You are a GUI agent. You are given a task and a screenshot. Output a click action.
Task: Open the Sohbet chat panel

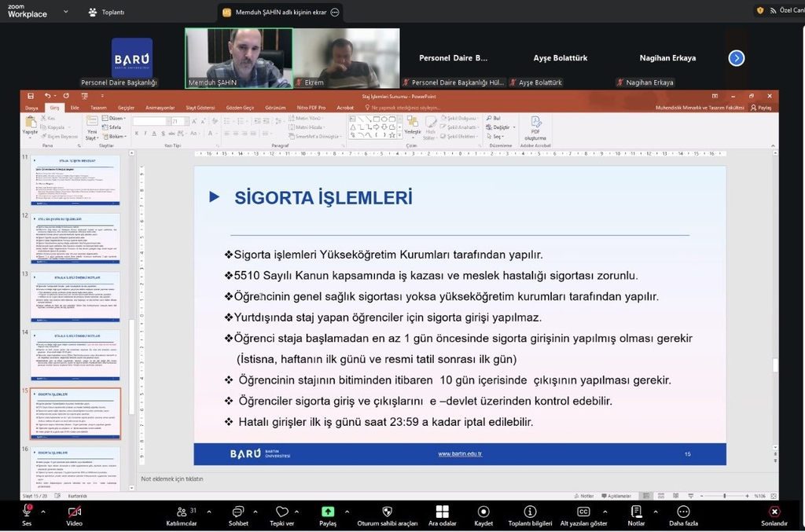(x=238, y=512)
